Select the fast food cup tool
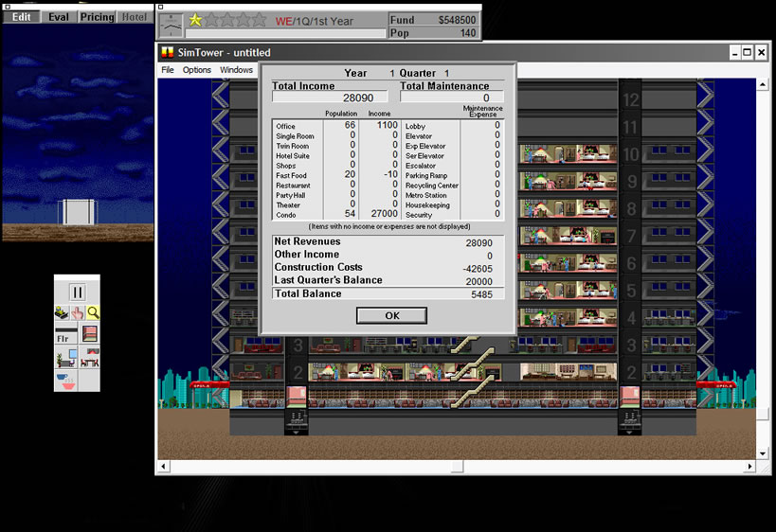Viewport: 776px width, 532px height. pos(65,381)
